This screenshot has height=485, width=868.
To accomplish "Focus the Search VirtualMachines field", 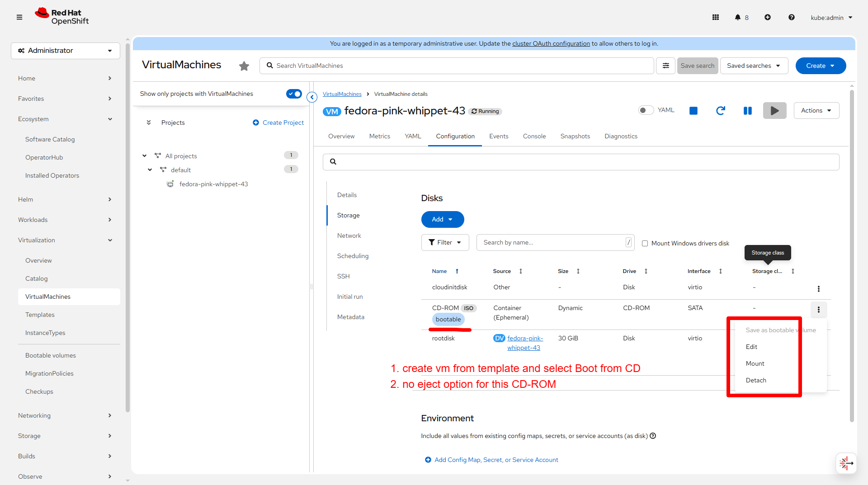I will tap(457, 66).
